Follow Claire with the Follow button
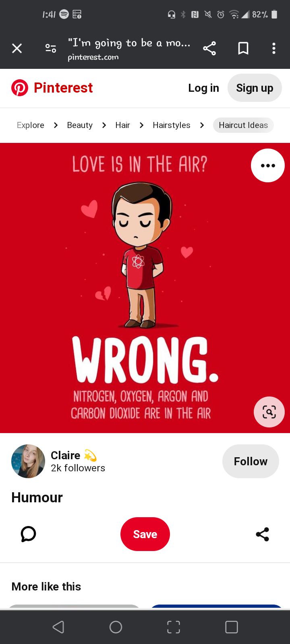Image resolution: width=290 pixels, height=644 pixels. (x=251, y=461)
